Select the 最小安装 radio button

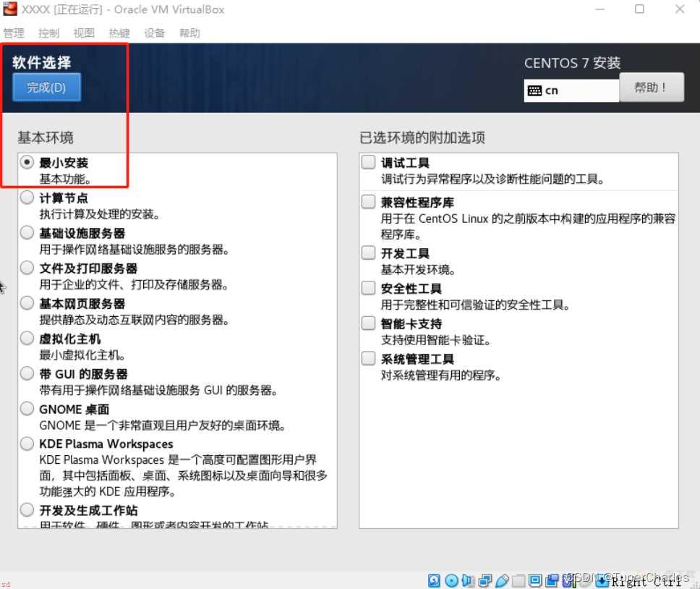point(27,162)
